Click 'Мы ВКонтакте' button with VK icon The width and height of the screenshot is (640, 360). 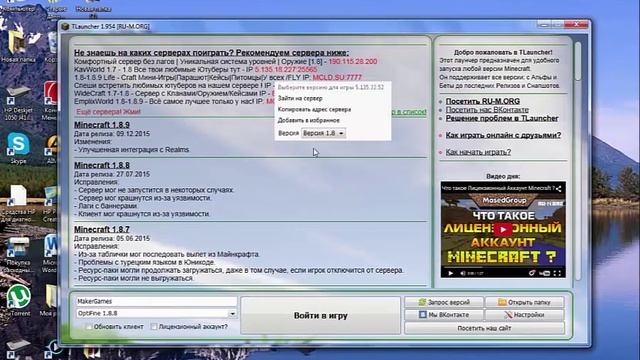444,315
